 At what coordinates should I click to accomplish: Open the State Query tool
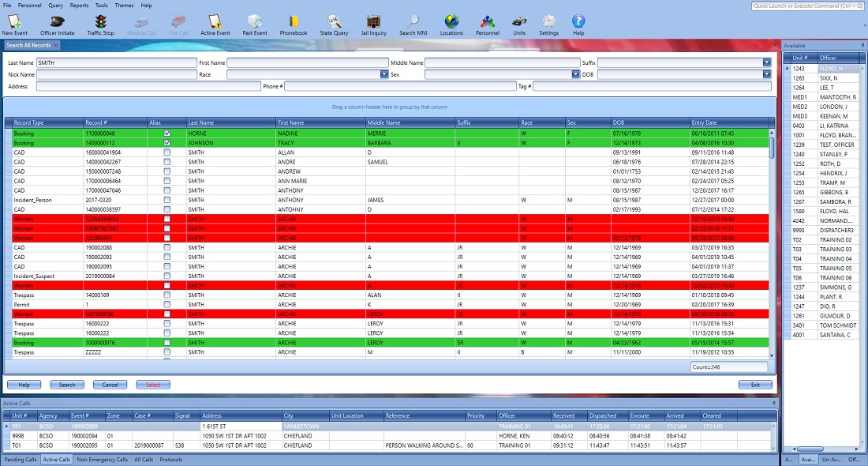tap(334, 24)
